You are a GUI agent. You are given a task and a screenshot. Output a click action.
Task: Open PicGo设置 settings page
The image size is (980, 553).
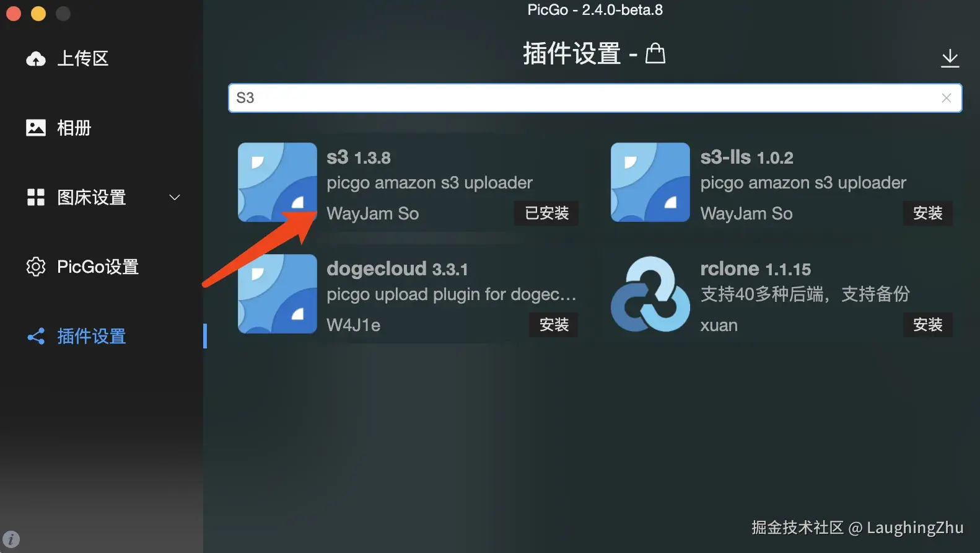[x=98, y=267]
